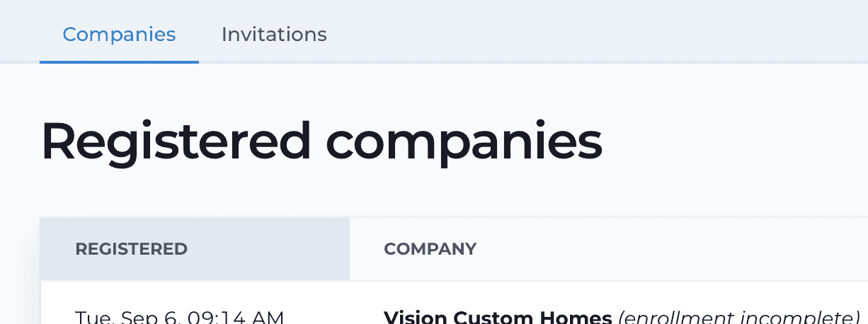Image resolution: width=868 pixels, height=324 pixels.
Task: Open the Invitations tab
Action: coord(274,34)
